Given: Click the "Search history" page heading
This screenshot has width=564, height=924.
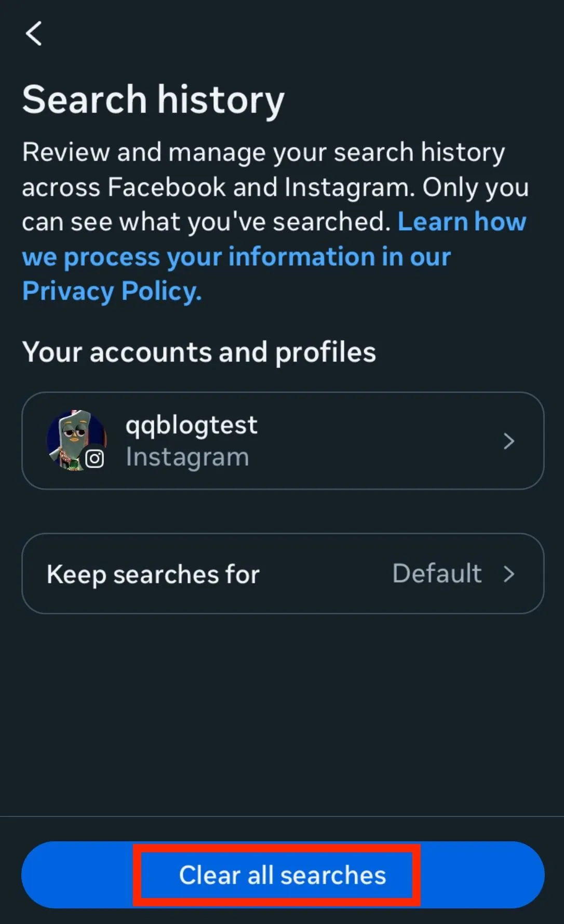Looking at the screenshot, I should coord(153,99).
